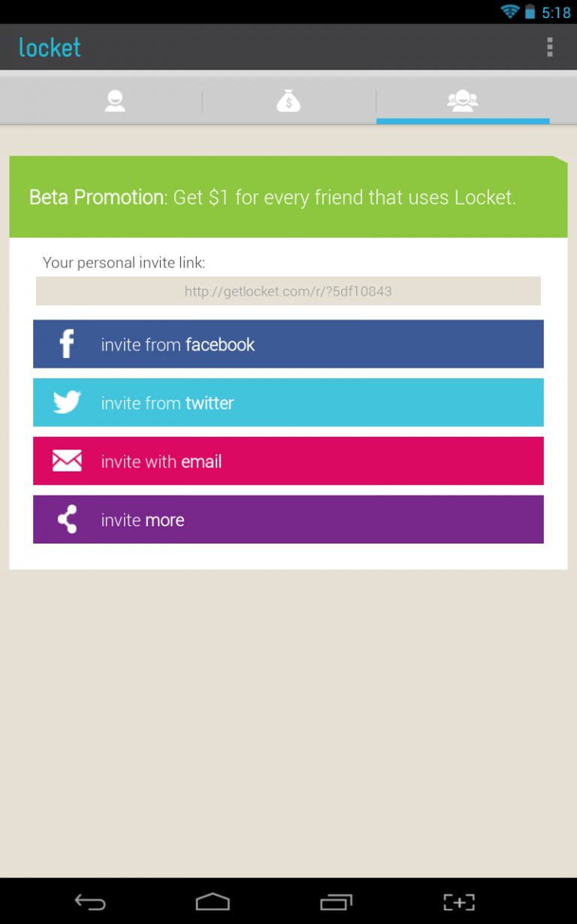Click the share icon on invite more
This screenshot has height=924, width=577.
tap(66, 519)
